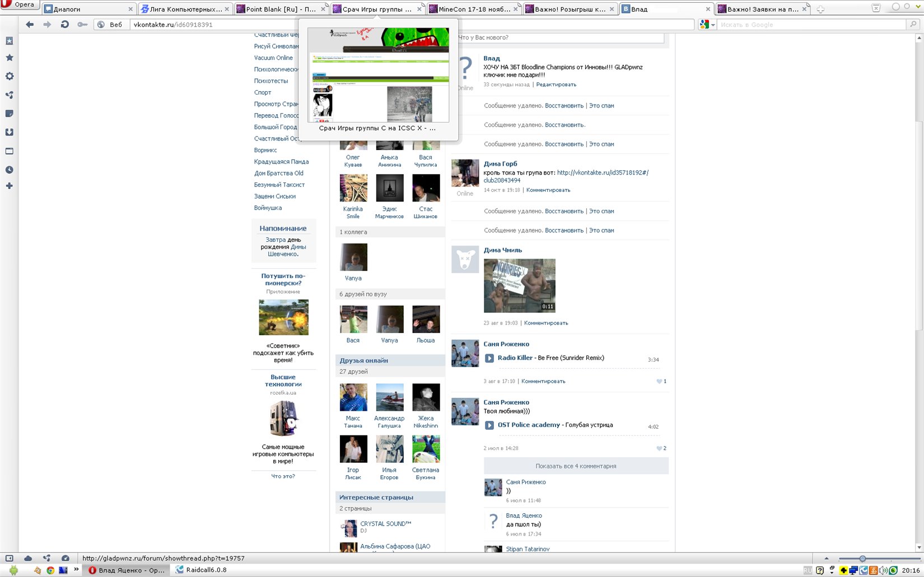Open the Google search engine dropdown
The image size is (924, 577).
tap(707, 25)
